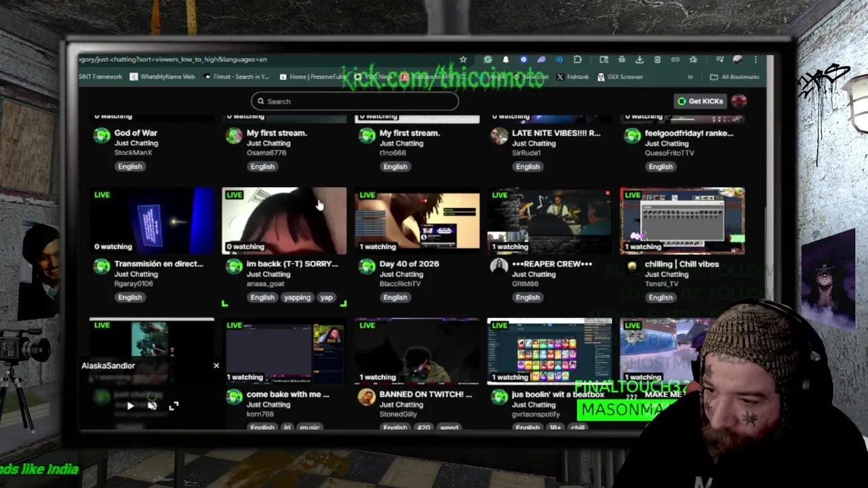The image size is (868, 488).
Task: Click Just Chatting category under Rgaray0106's stream
Action: [x=136, y=274]
